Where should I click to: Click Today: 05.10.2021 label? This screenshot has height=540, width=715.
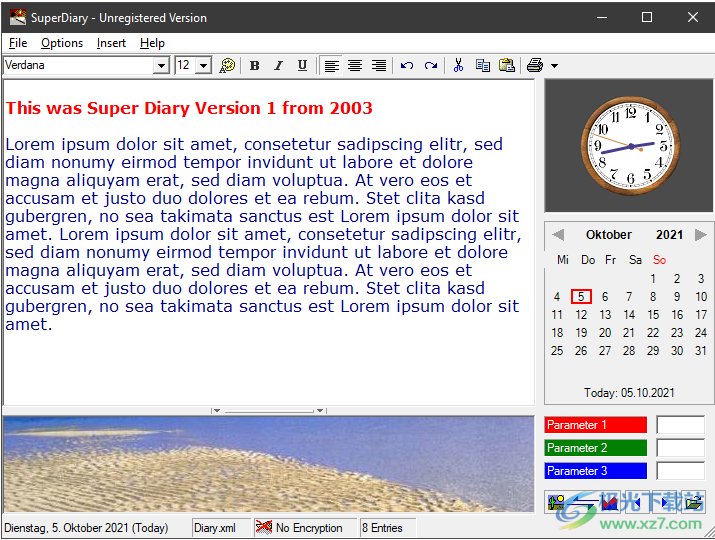pyautogui.click(x=629, y=393)
